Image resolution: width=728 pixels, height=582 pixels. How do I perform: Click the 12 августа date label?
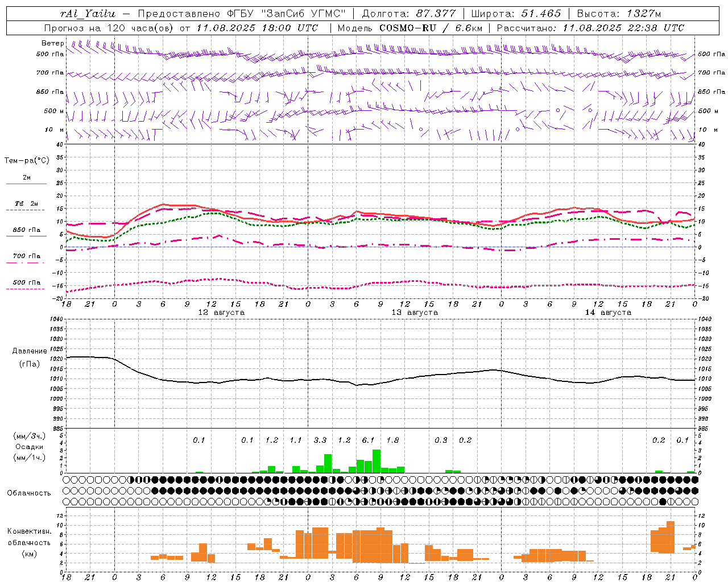(x=221, y=313)
